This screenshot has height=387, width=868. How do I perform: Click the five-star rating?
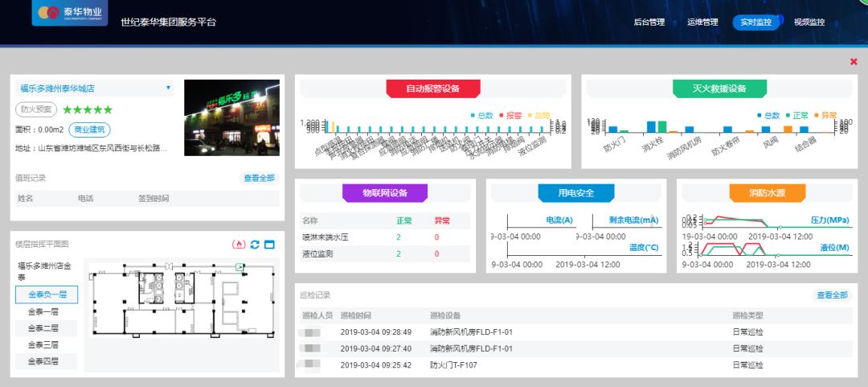[88, 109]
